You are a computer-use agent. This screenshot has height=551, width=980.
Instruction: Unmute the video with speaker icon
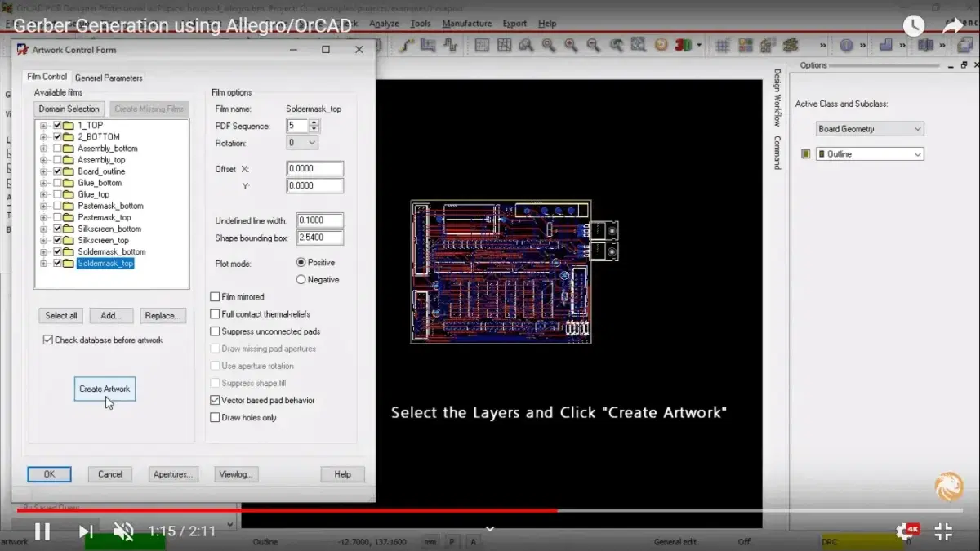123,531
